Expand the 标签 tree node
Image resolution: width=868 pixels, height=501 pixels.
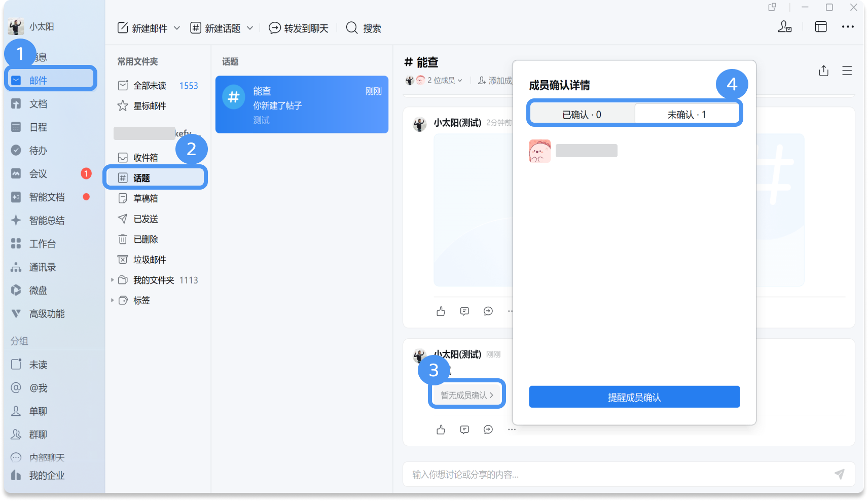pyautogui.click(x=113, y=300)
